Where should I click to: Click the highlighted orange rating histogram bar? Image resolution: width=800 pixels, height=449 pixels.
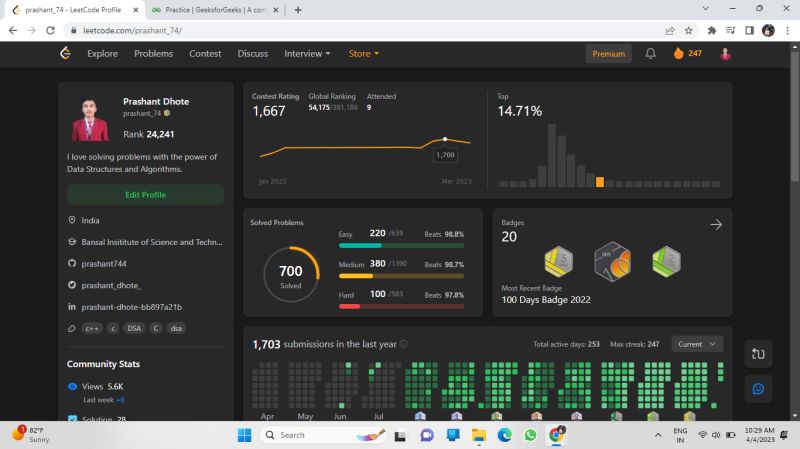(x=600, y=182)
